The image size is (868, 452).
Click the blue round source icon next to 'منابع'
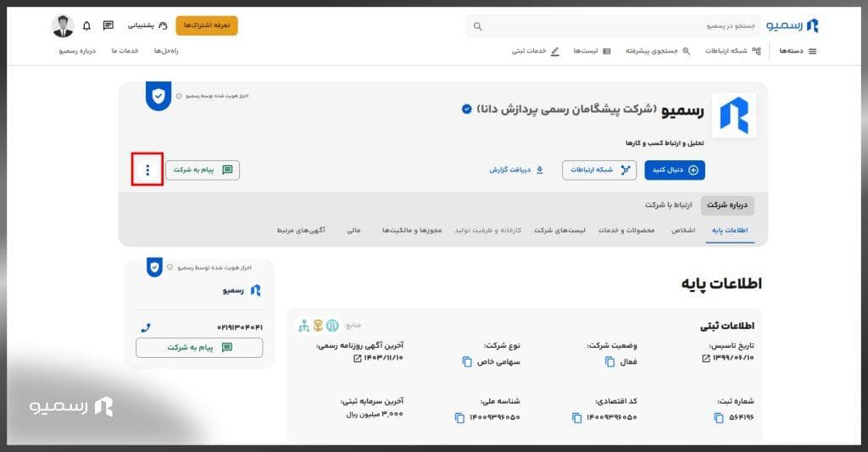(x=332, y=326)
